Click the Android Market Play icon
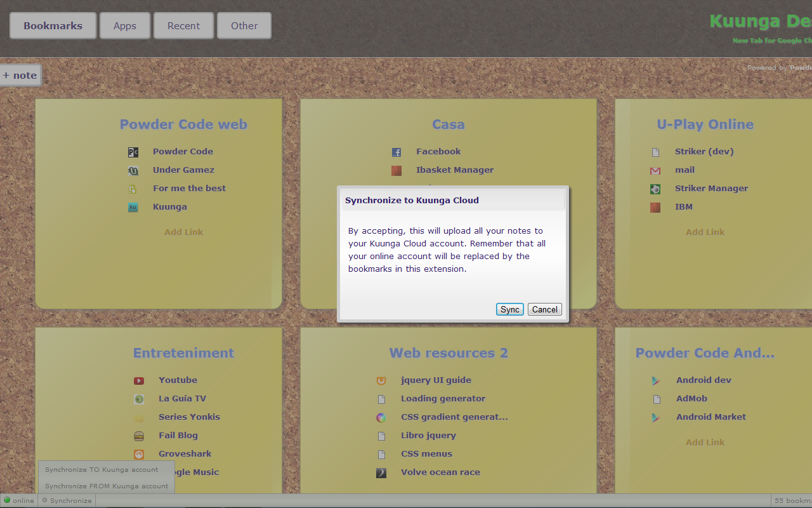Screen dimensions: 812x508 tap(657, 418)
